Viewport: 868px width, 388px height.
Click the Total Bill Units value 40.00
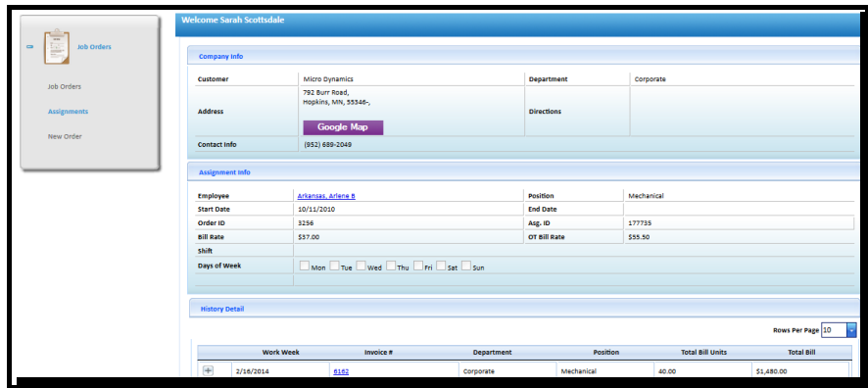click(x=667, y=371)
